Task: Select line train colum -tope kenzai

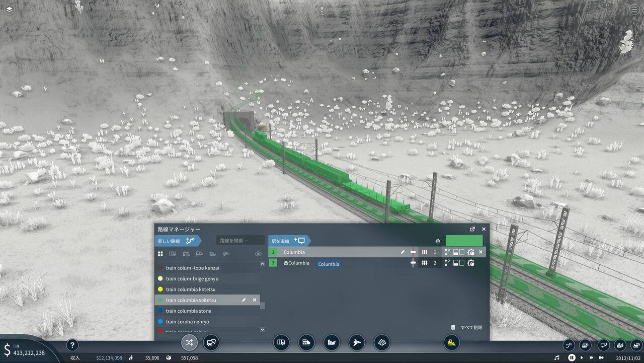Action: click(207, 268)
